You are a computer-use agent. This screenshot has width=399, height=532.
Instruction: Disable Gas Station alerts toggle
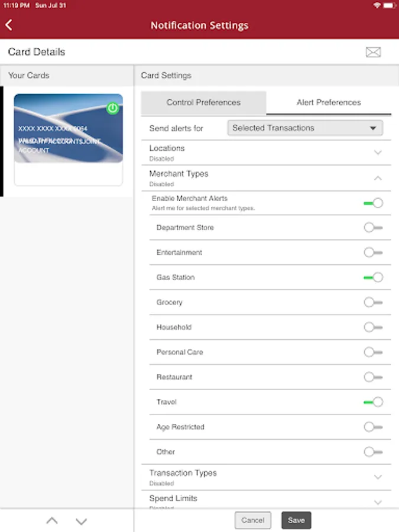coord(373,277)
